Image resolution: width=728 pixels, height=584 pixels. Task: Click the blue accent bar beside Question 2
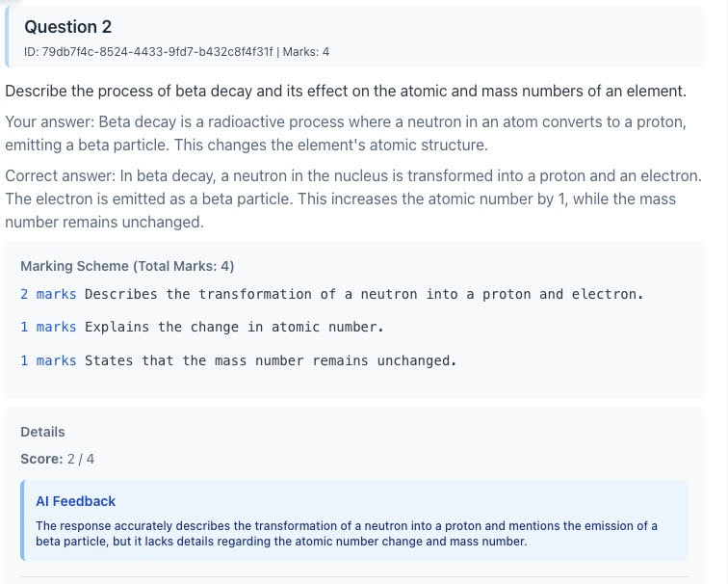7,37
